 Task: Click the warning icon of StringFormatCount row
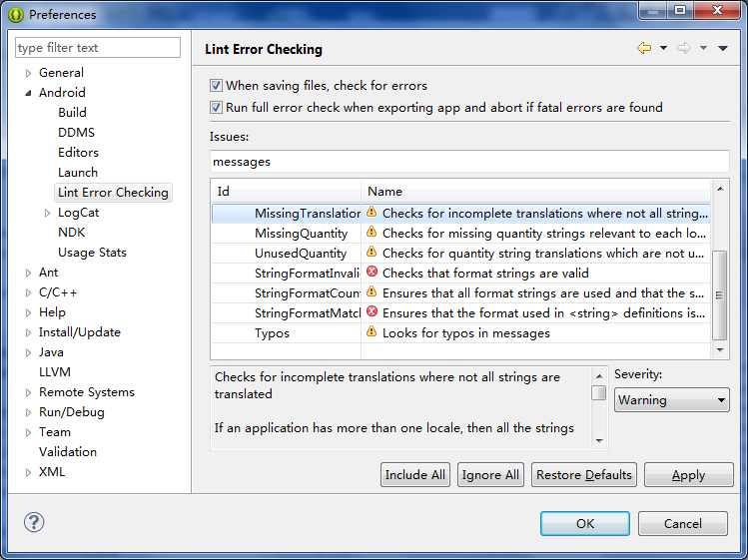click(x=372, y=291)
